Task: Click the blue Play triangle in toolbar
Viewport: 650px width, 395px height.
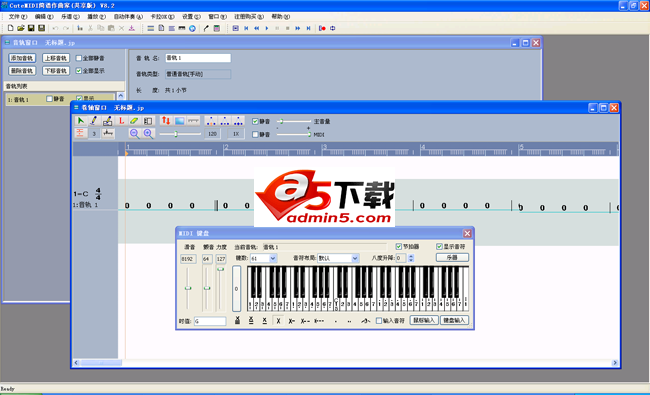Action: click(x=267, y=28)
